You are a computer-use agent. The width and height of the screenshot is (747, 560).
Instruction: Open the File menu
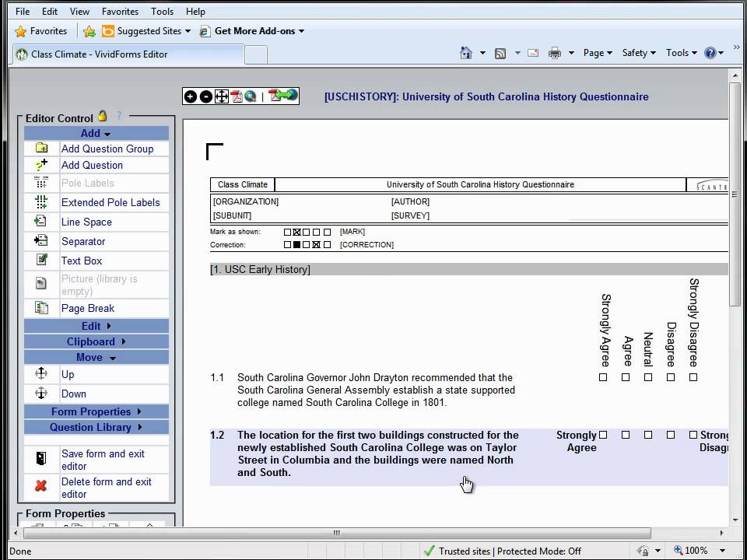[23, 12]
